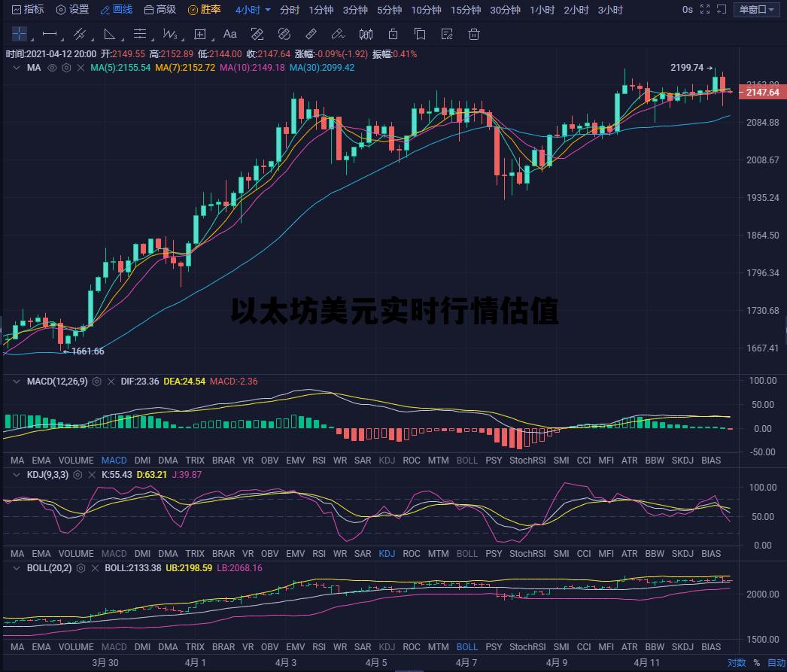Click the 2147.64 current price label on axis
787x672 pixels.
761,92
